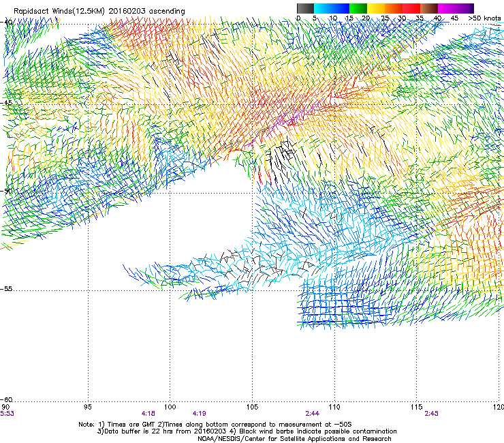Image resolution: width=504 pixels, height=443 pixels.
Task: Click the -50 latitude axis label
Action: (6, 191)
